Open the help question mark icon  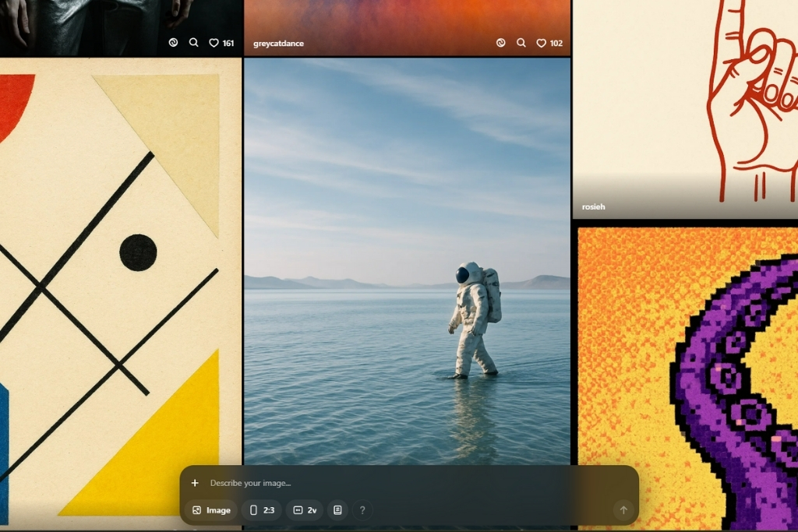coord(362,510)
